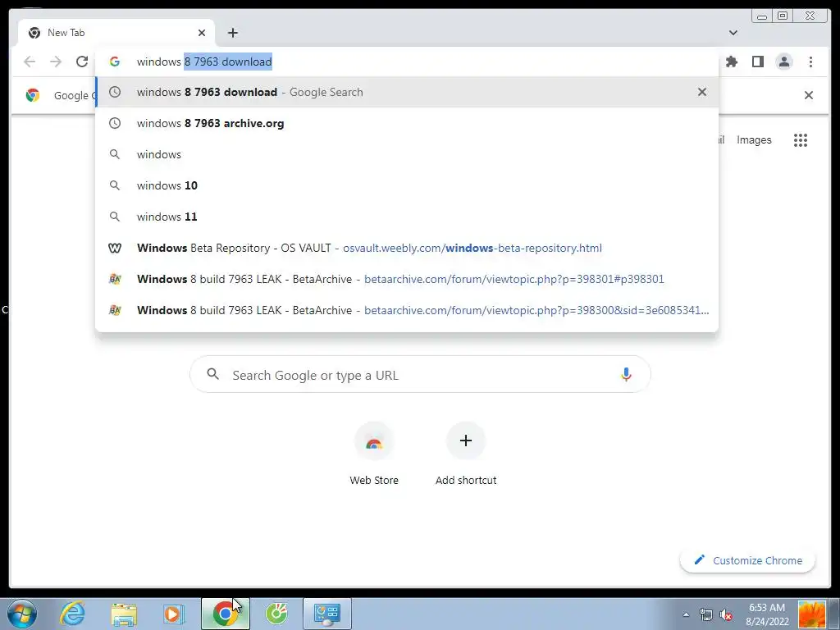The height and width of the screenshot is (630, 840).
Task: Expand the tab search chevron
Action: pos(733,33)
